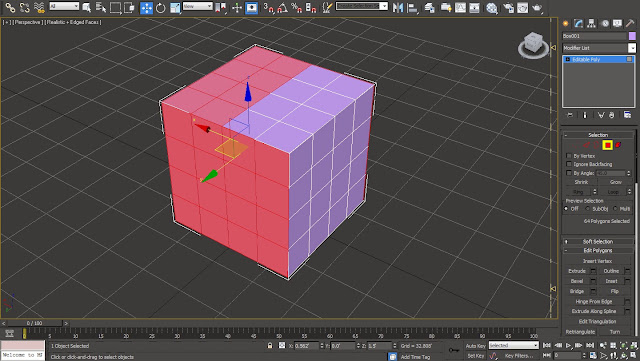The width and height of the screenshot is (640, 361).
Task: Open key mode Selected dropdown
Action: pos(513,345)
